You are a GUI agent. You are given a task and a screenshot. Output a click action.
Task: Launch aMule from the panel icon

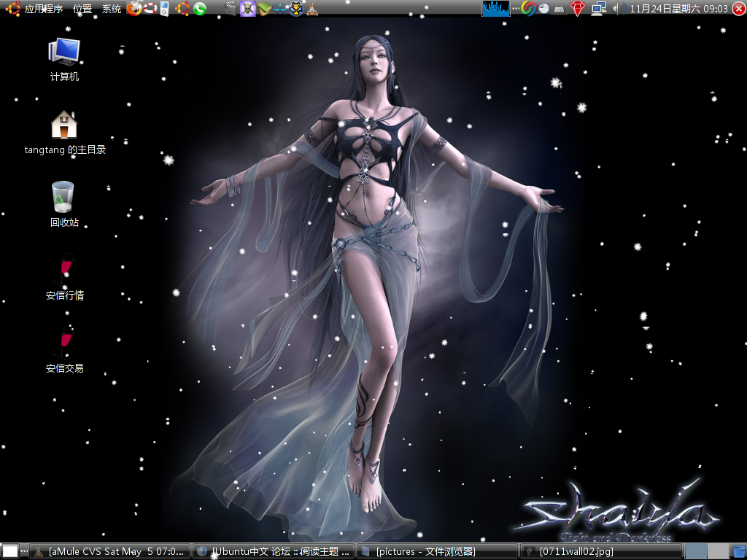(312, 9)
